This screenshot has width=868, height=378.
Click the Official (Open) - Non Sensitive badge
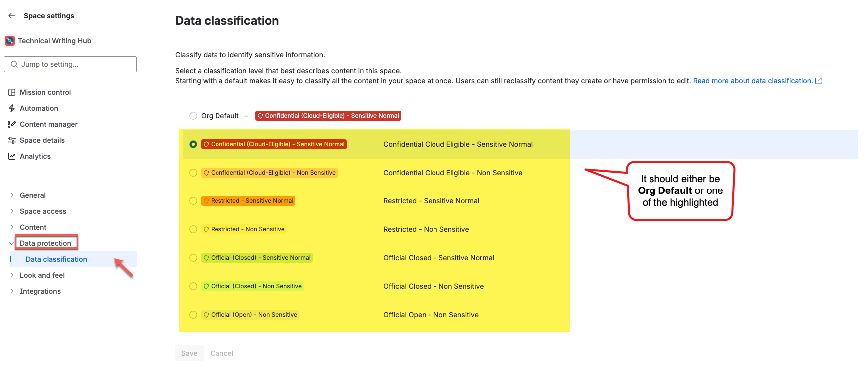(x=250, y=315)
